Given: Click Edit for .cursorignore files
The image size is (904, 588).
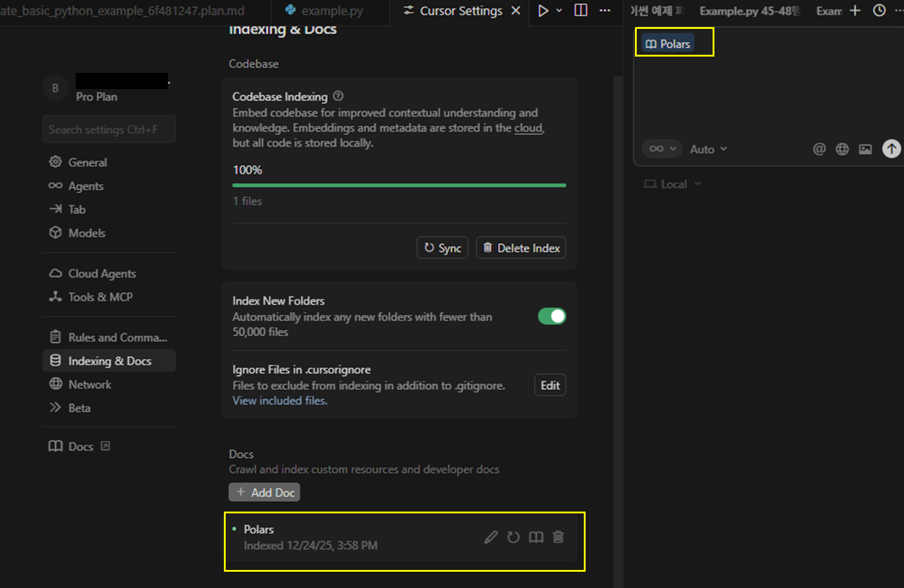Looking at the screenshot, I should (550, 385).
